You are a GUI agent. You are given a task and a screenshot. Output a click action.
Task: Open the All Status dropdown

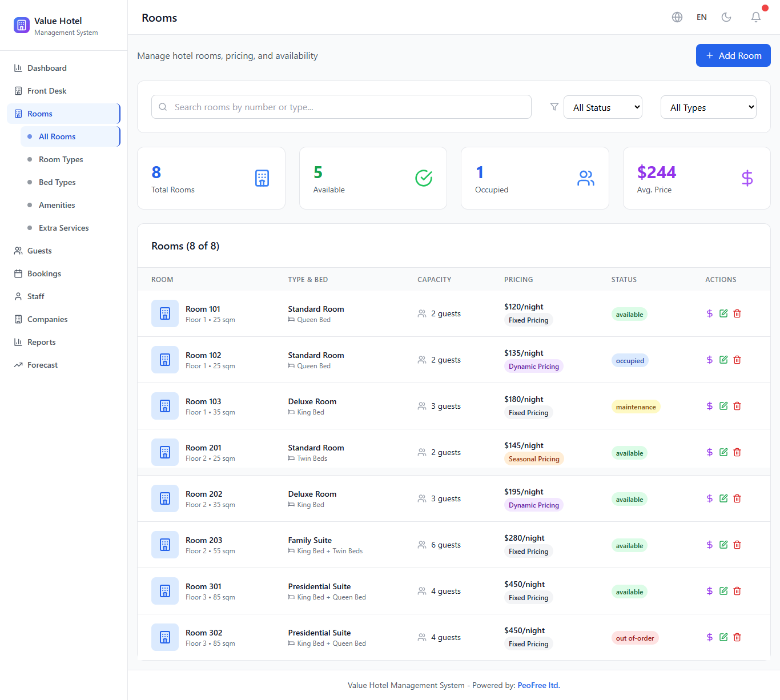pyautogui.click(x=603, y=107)
